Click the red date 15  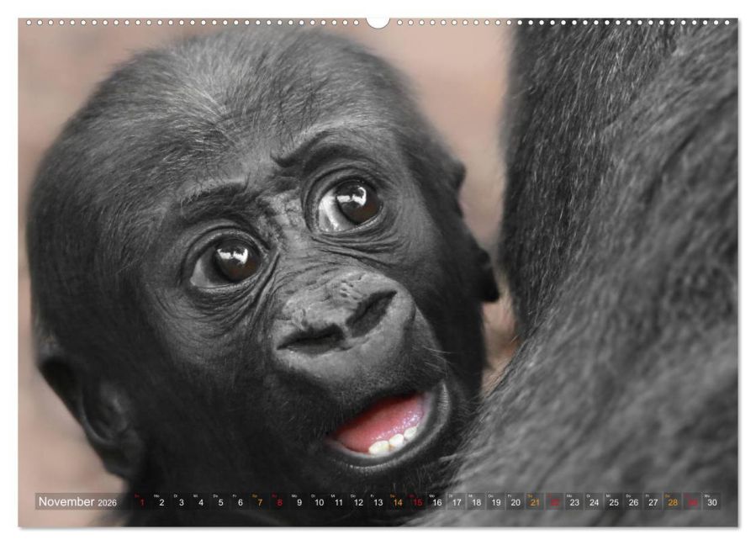[417, 502]
